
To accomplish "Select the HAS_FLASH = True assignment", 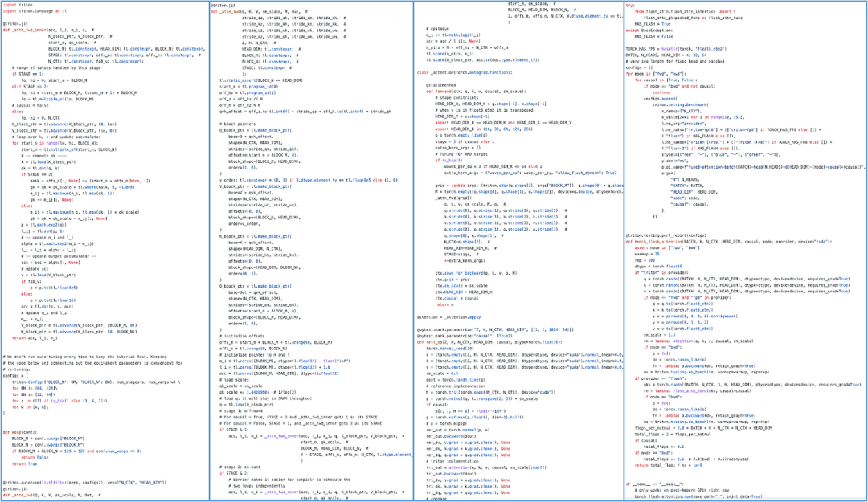I will [653, 24].
